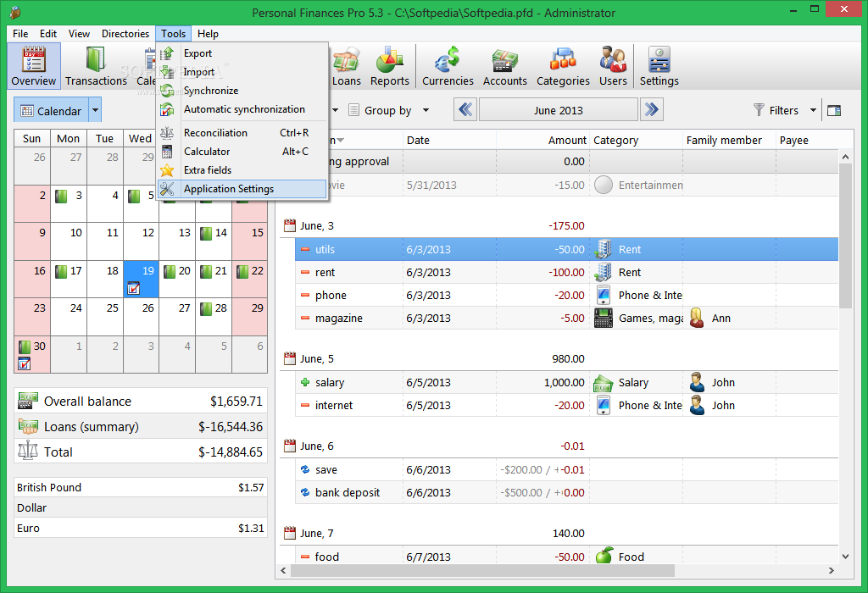Select the rent transaction row

coord(566,272)
